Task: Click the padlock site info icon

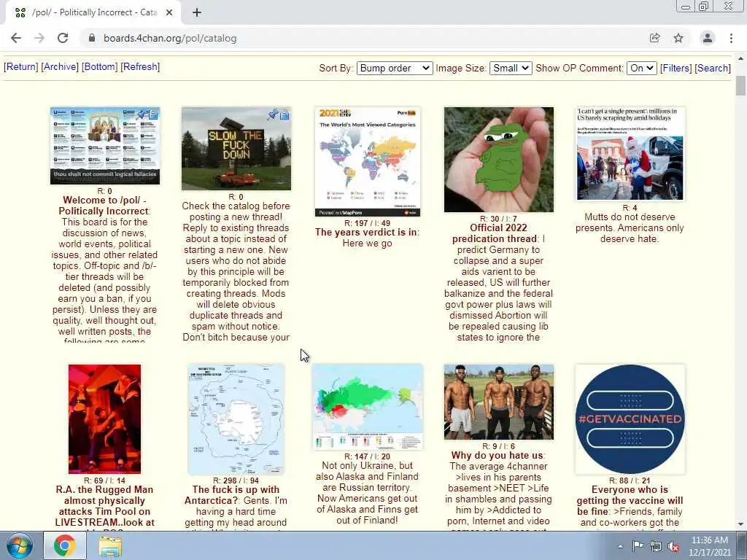Action: click(x=92, y=38)
